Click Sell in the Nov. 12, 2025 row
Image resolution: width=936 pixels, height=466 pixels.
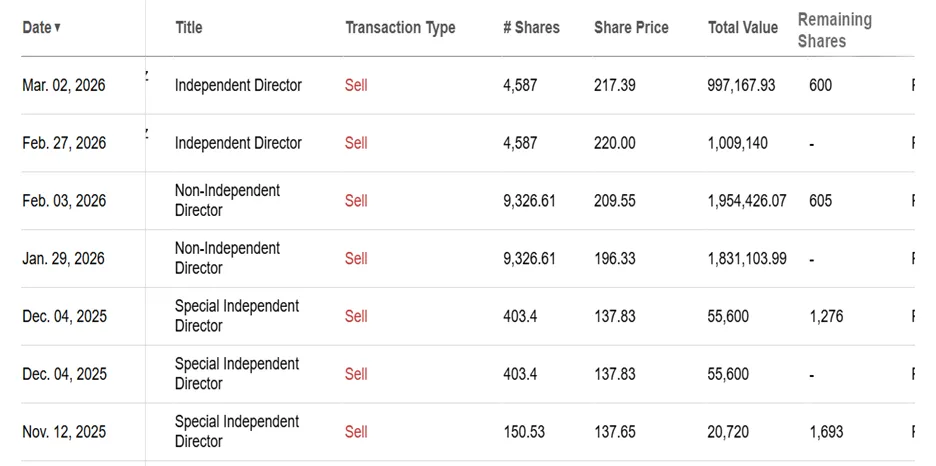(x=356, y=432)
